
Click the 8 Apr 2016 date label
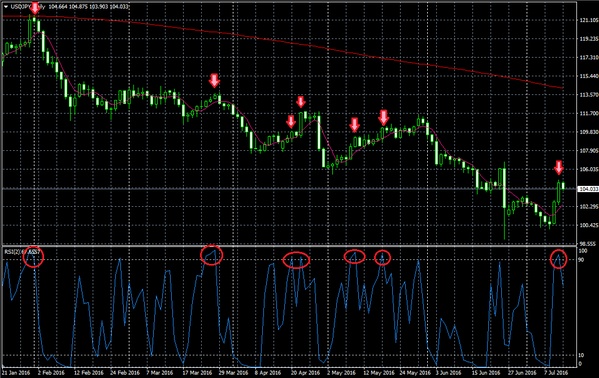[268, 372]
